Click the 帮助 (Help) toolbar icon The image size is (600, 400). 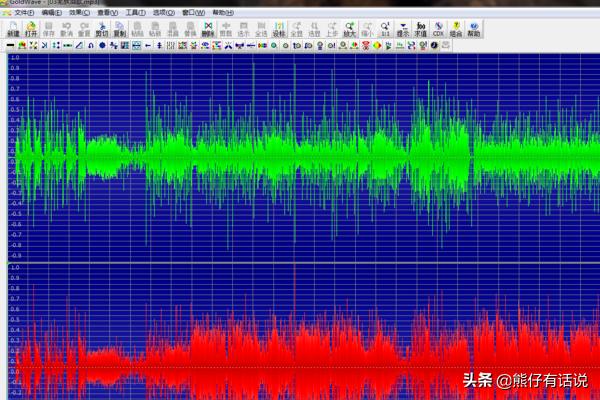473,28
